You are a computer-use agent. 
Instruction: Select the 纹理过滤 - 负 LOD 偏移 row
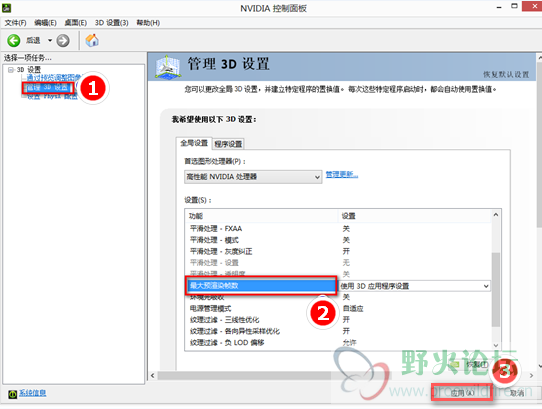click(339, 343)
